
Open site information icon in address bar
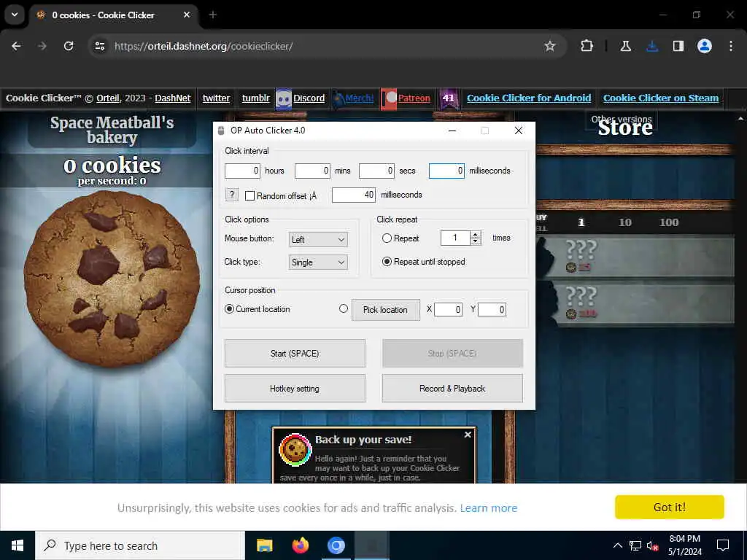coord(100,46)
